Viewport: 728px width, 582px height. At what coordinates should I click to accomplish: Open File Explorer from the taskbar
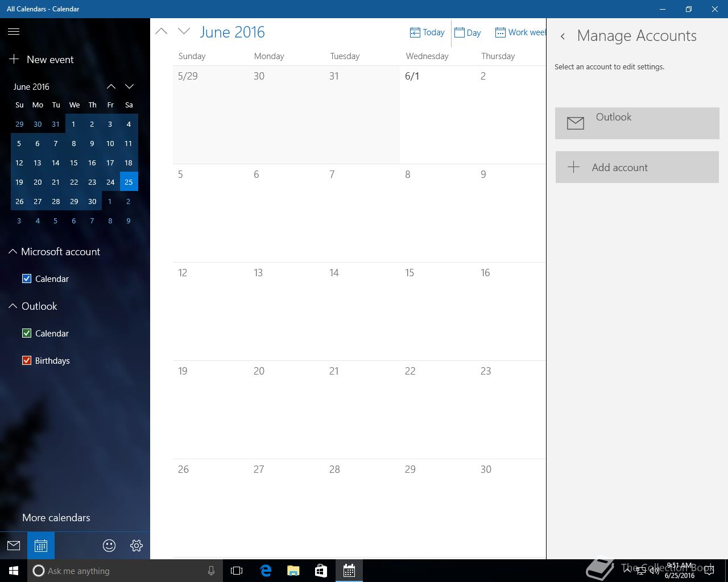point(293,571)
